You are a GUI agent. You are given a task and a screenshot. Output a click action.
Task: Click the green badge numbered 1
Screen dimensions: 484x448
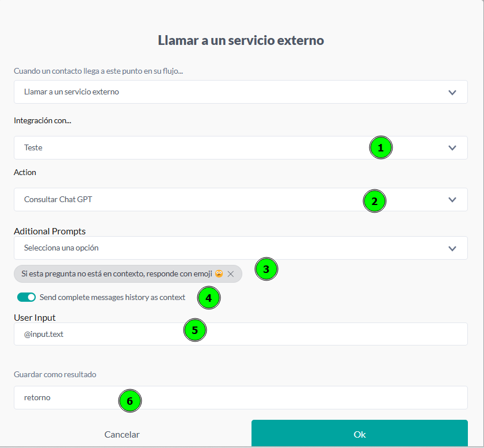[x=380, y=148]
